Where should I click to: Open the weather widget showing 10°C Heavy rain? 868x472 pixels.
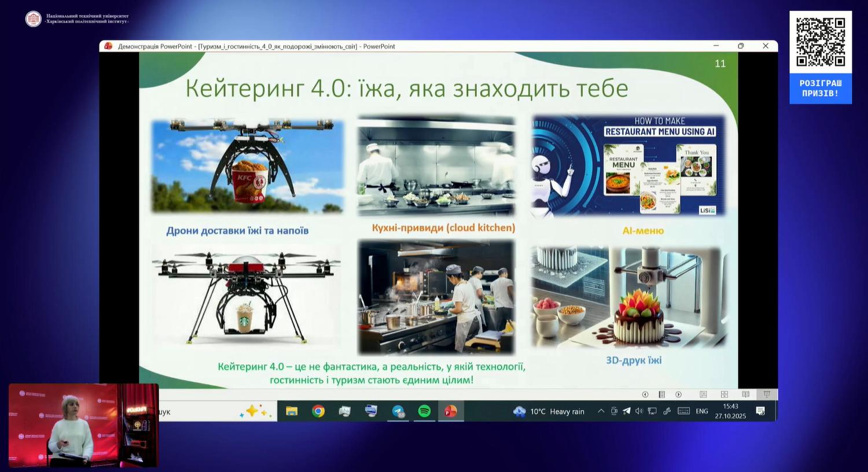(x=549, y=411)
